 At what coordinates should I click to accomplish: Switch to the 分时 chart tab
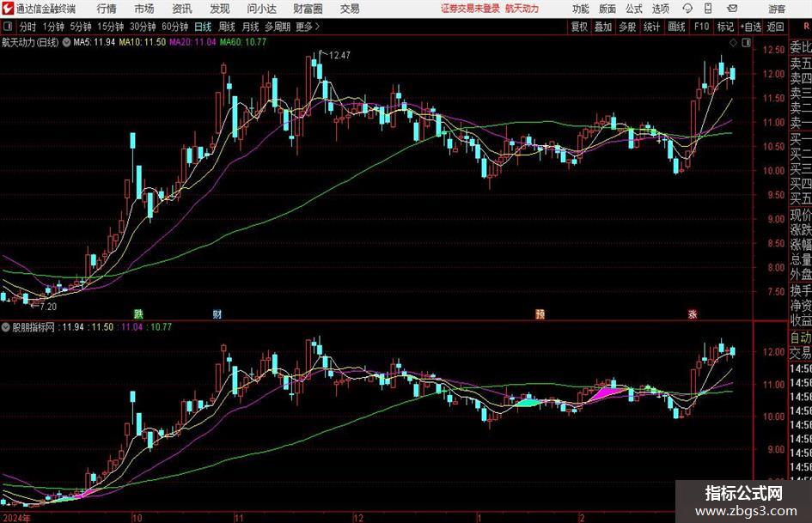tap(28, 27)
